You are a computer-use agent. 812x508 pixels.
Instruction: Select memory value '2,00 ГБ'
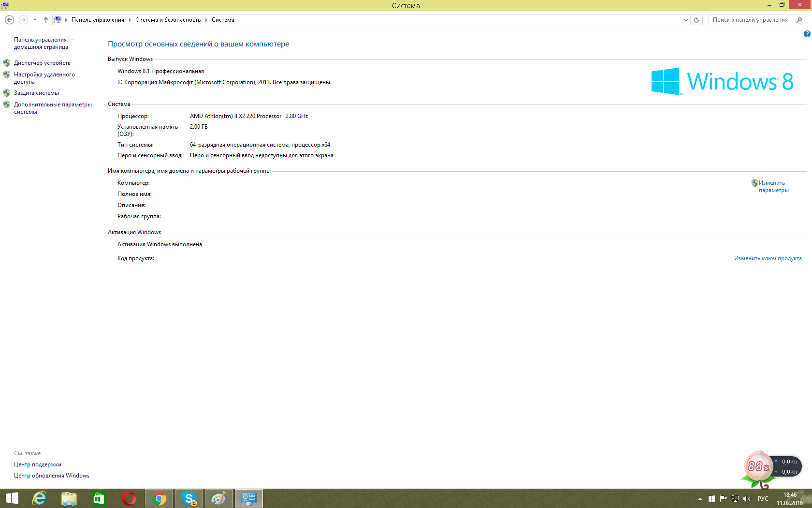[x=199, y=127]
